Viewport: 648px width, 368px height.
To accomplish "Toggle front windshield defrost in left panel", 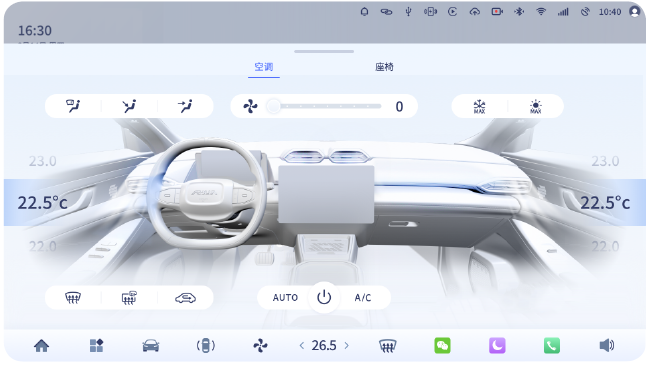I will pyautogui.click(x=73, y=298).
